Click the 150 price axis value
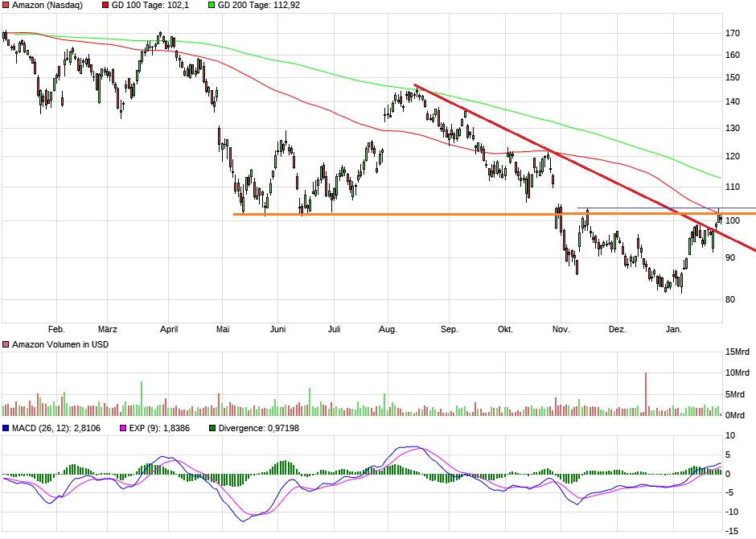 click(733, 77)
